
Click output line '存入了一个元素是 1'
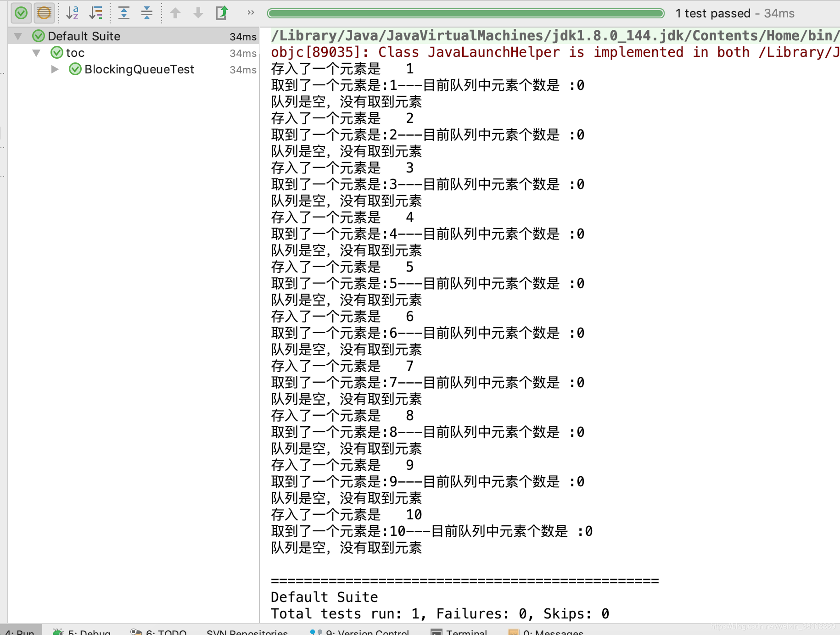point(342,69)
